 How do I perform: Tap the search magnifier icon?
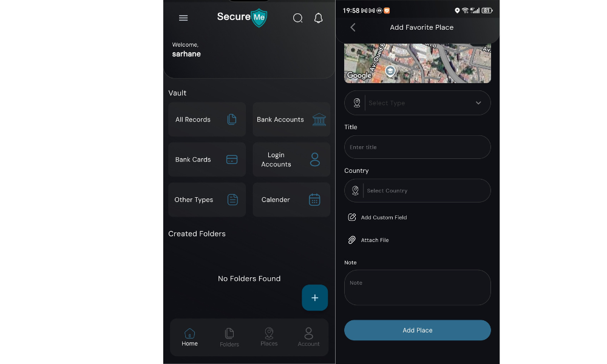[x=297, y=18]
